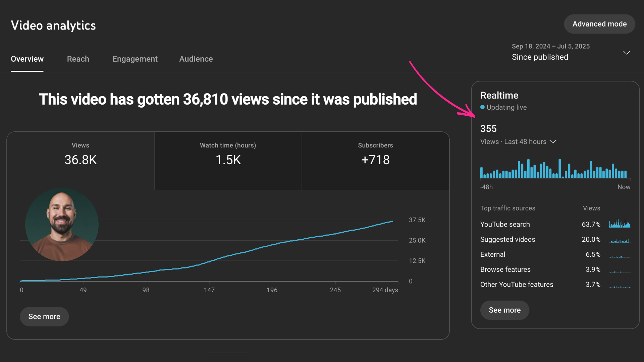Click the External sparkline chart

click(620, 256)
